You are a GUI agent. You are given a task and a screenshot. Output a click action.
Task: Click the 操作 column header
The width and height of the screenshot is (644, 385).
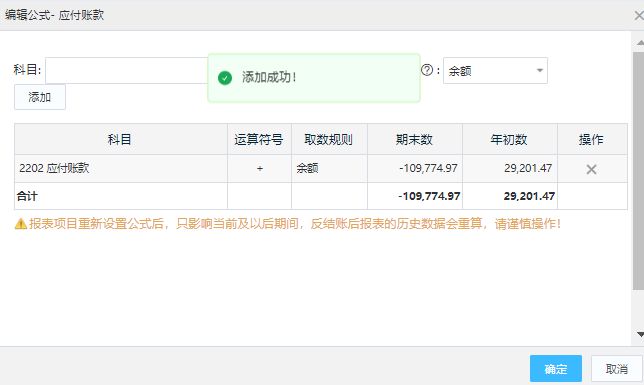click(x=591, y=140)
